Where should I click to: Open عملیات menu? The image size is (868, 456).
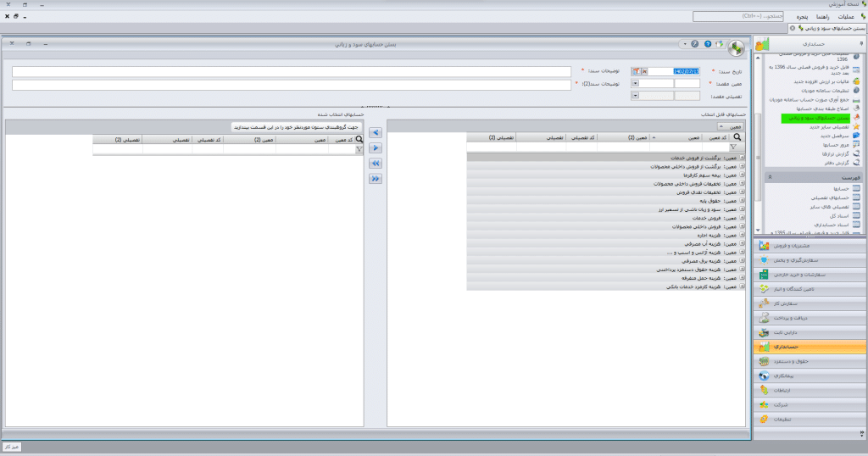coord(846,17)
